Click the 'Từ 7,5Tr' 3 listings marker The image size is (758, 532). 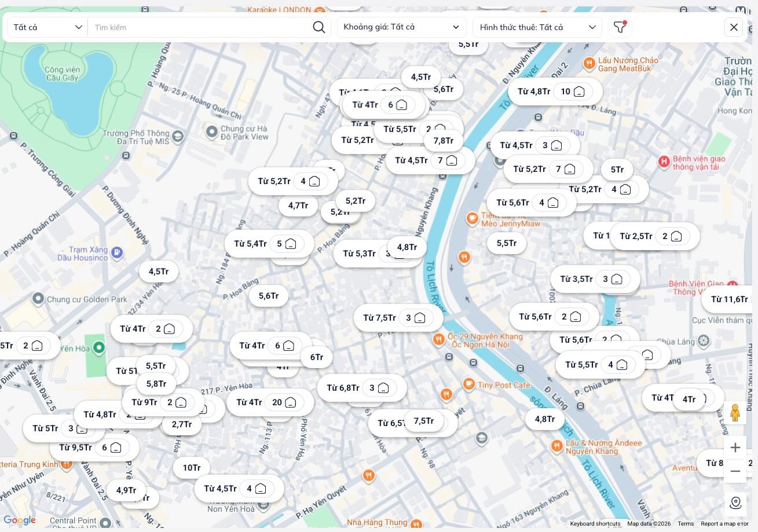(398, 318)
